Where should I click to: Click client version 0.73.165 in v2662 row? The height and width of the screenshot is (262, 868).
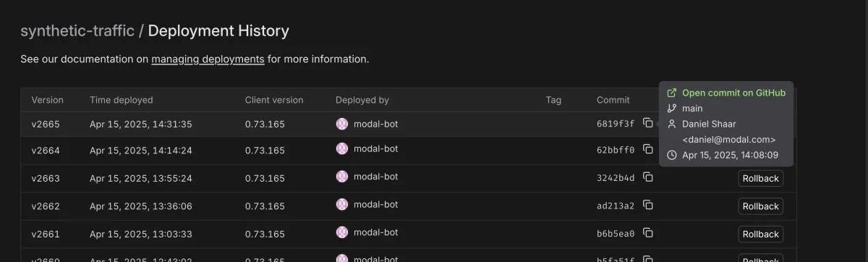pos(265,206)
